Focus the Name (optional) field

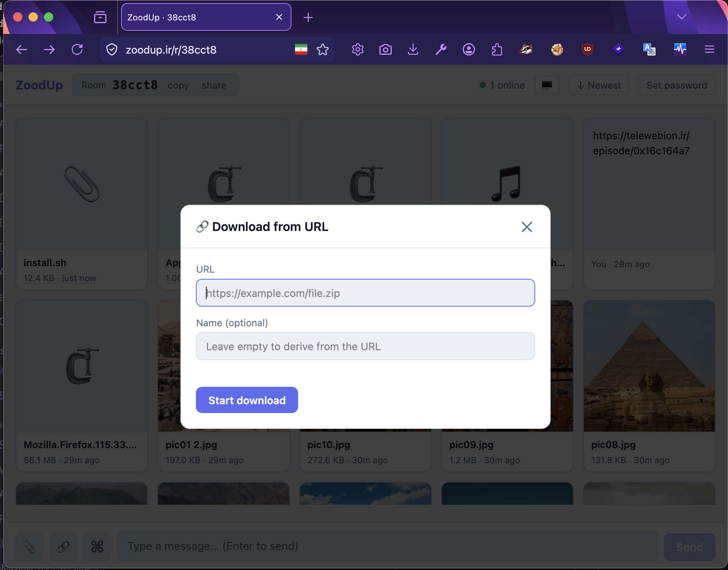pos(365,346)
